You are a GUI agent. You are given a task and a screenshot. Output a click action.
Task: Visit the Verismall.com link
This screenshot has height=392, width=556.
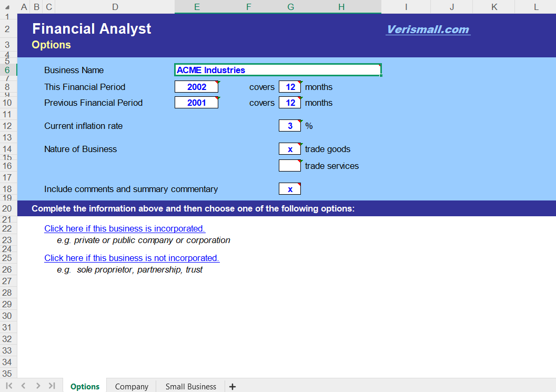click(x=428, y=29)
